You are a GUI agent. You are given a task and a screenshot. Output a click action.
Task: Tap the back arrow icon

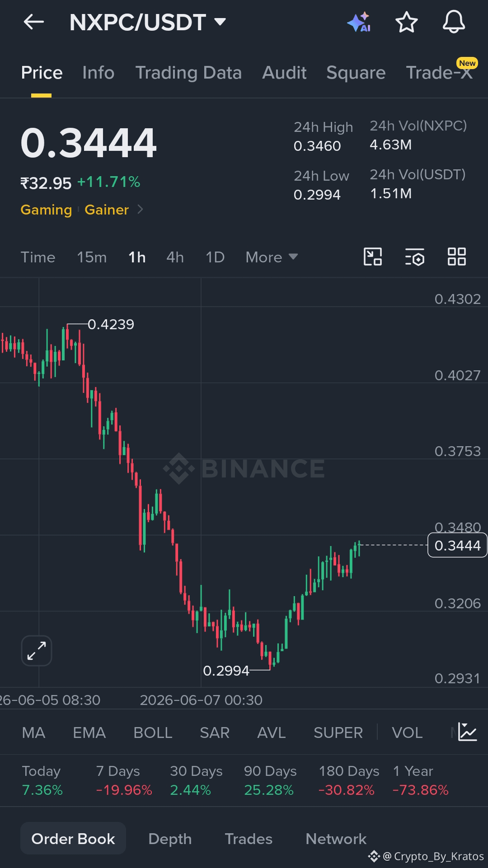pos(34,22)
